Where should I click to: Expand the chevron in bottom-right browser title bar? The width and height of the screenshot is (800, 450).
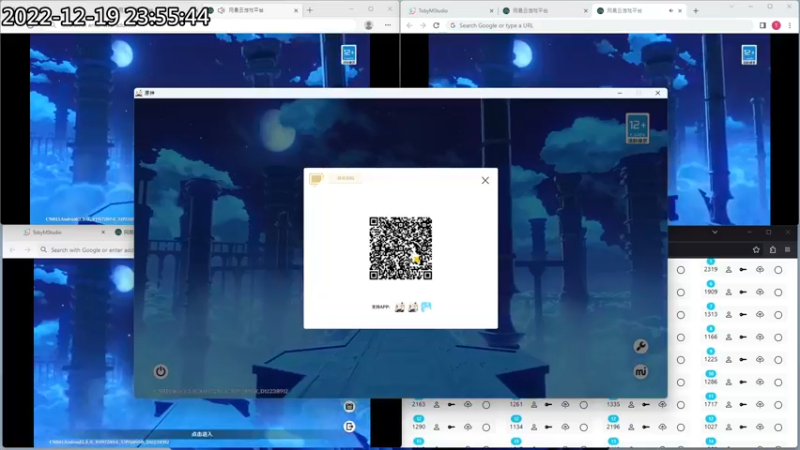tap(715, 232)
